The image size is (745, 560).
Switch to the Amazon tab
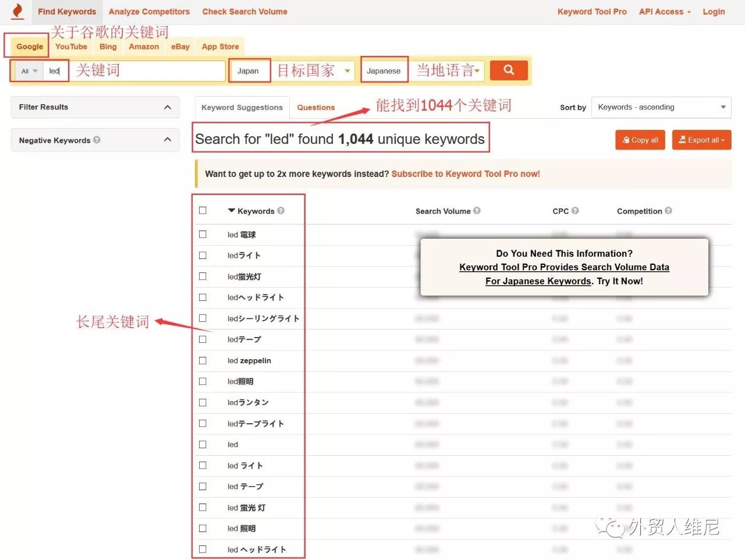point(144,47)
